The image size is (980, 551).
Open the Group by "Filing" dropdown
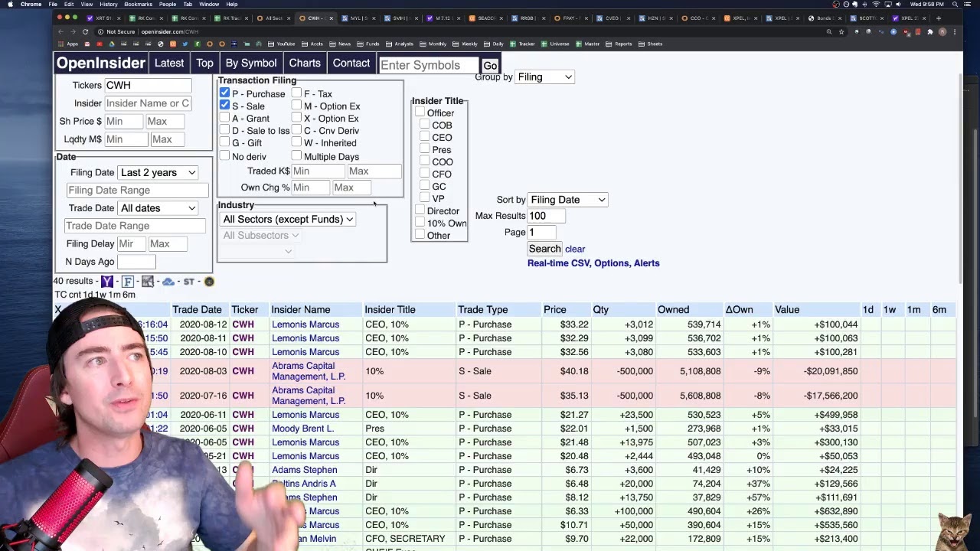click(x=544, y=77)
